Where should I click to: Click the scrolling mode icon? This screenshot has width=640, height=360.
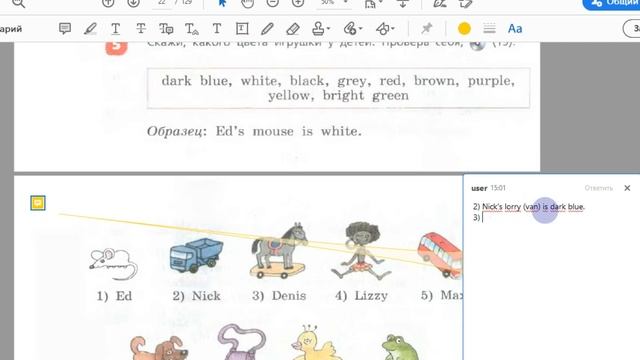tap(403, 4)
